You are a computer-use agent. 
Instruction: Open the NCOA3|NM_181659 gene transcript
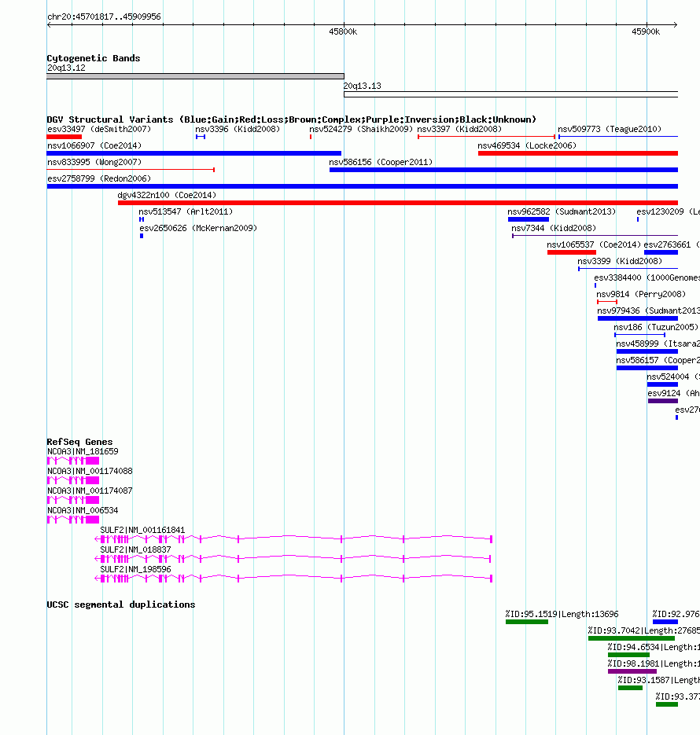[x=73, y=461]
